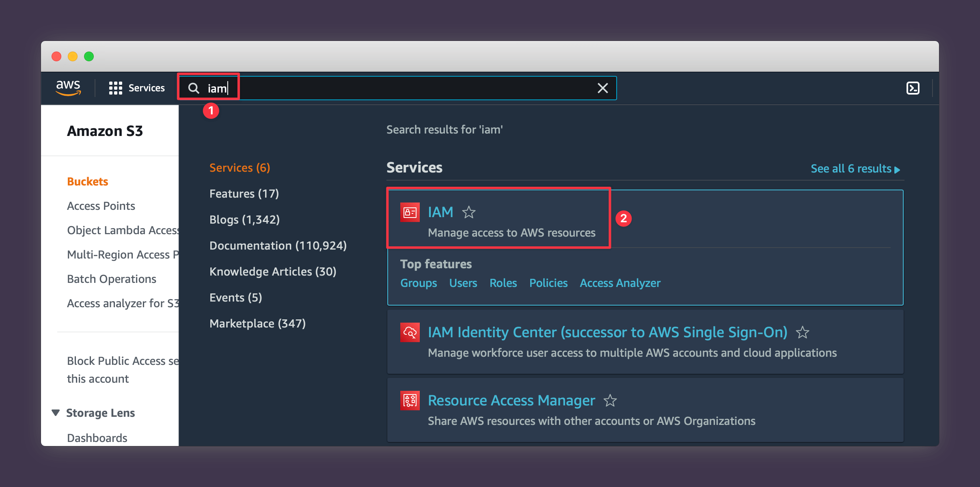Click the AWS logo home icon
The height and width of the screenshot is (487, 980).
point(68,88)
